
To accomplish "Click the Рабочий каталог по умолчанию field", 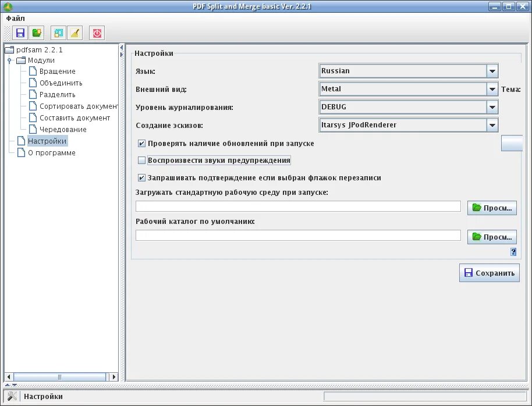I will tap(298, 235).
